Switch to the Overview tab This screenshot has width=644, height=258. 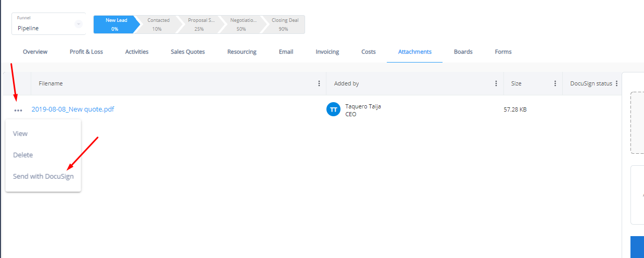point(35,52)
